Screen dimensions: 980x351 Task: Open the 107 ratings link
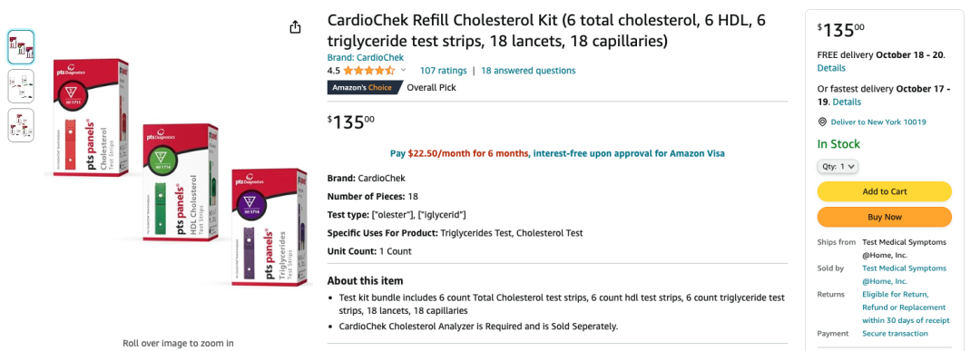pos(443,71)
